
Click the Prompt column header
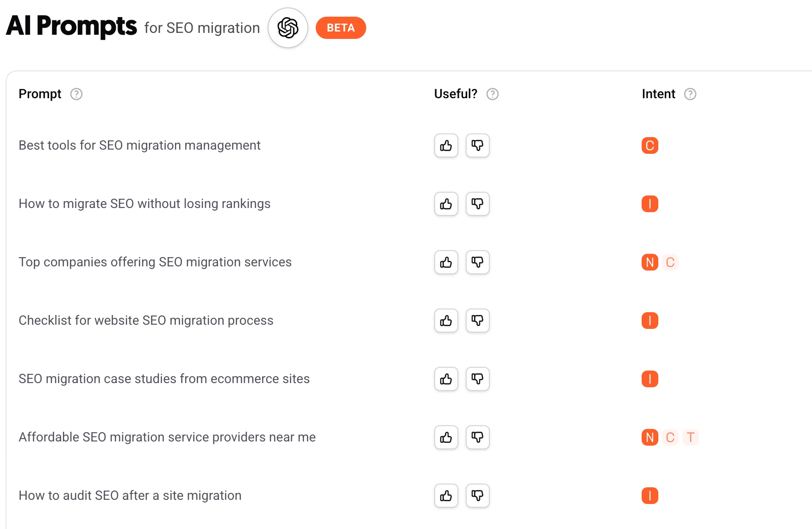[40, 94]
